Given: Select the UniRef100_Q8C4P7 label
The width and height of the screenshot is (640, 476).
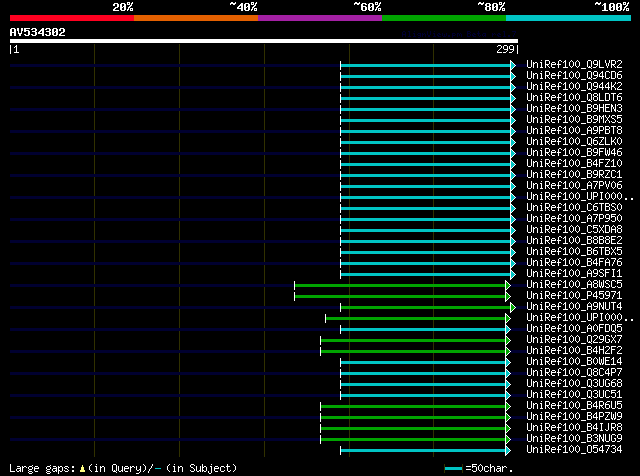Looking at the screenshot, I should coord(574,373).
